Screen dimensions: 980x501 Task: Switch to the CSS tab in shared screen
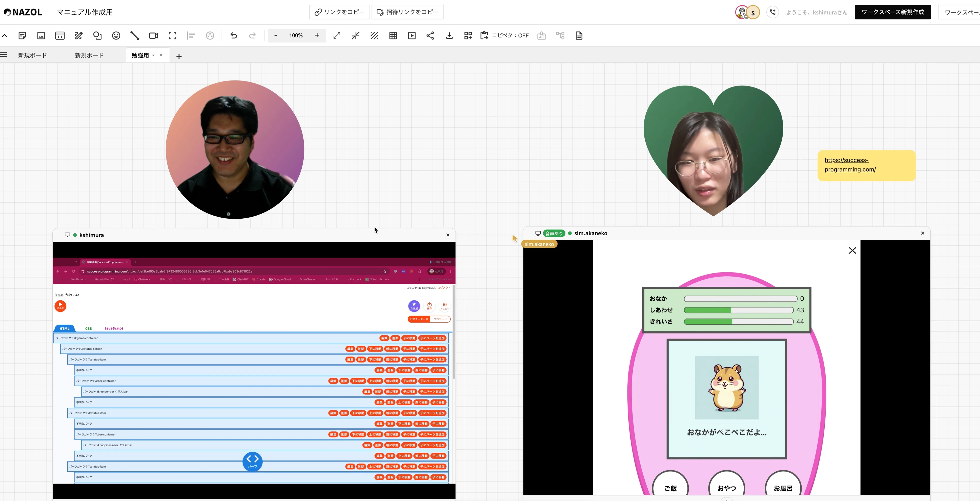[88, 328]
